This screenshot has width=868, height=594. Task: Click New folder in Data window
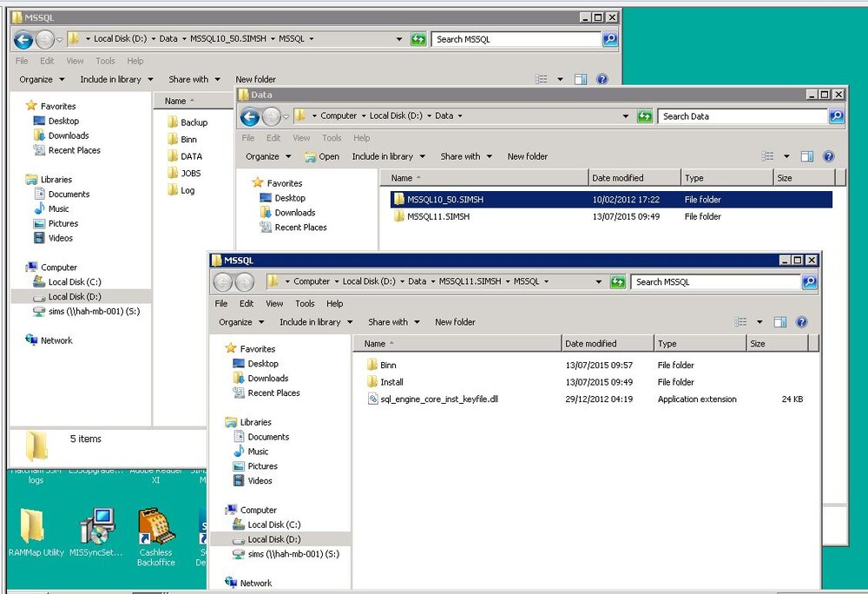click(528, 156)
